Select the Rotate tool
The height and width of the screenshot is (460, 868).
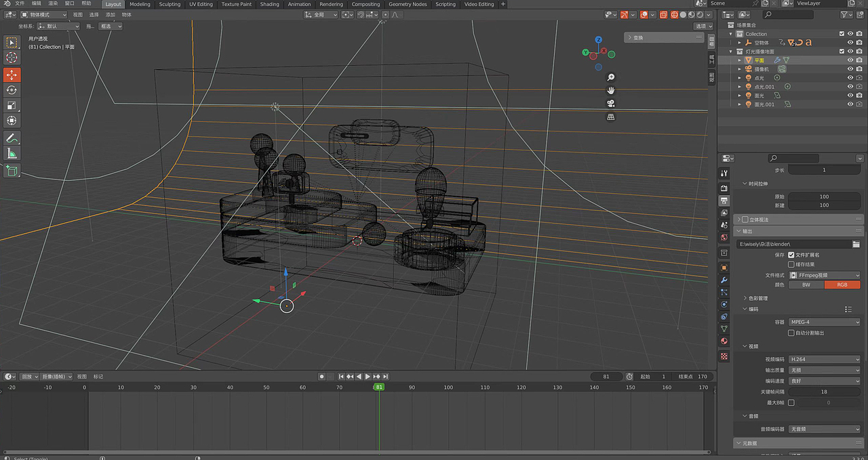click(x=12, y=90)
